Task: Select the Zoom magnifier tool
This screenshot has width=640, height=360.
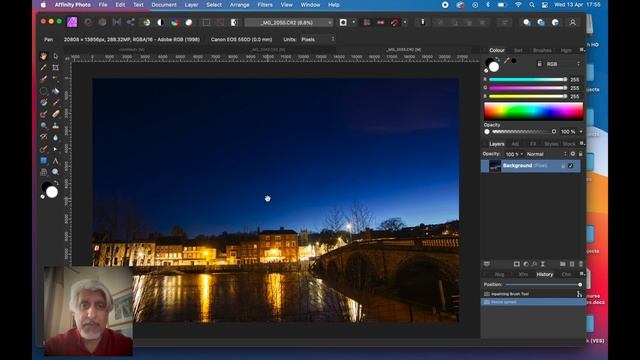Action: pyautogui.click(x=56, y=172)
